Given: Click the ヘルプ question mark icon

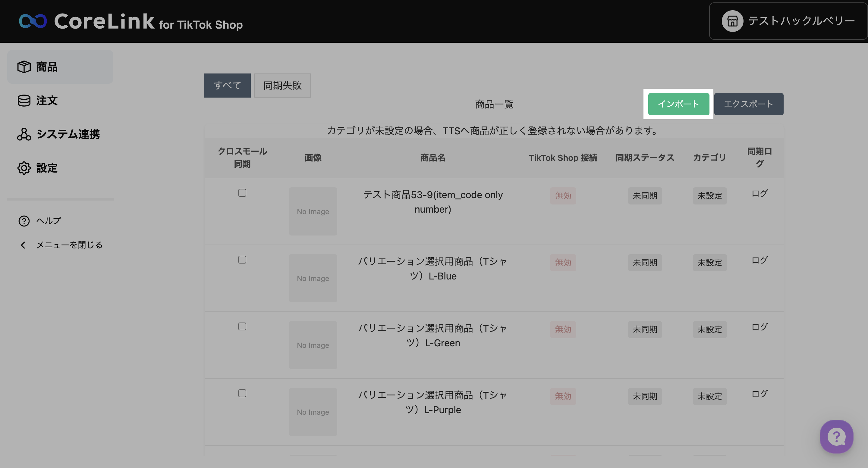Looking at the screenshot, I should [x=24, y=221].
